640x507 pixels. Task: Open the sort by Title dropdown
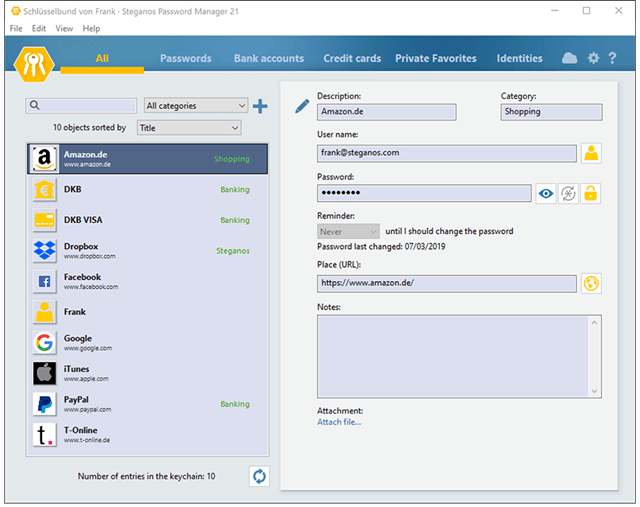[x=189, y=128]
